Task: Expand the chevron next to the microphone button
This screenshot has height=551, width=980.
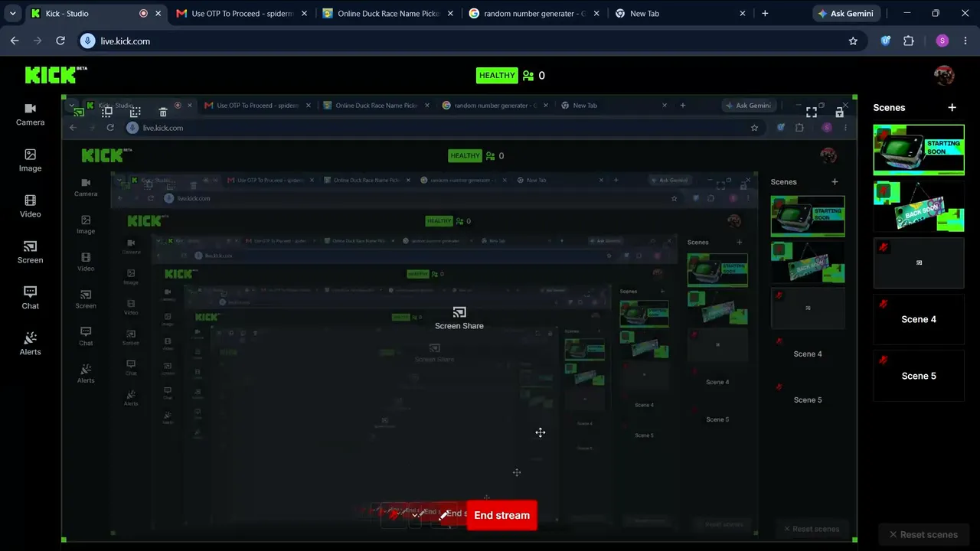Action: [x=415, y=515]
